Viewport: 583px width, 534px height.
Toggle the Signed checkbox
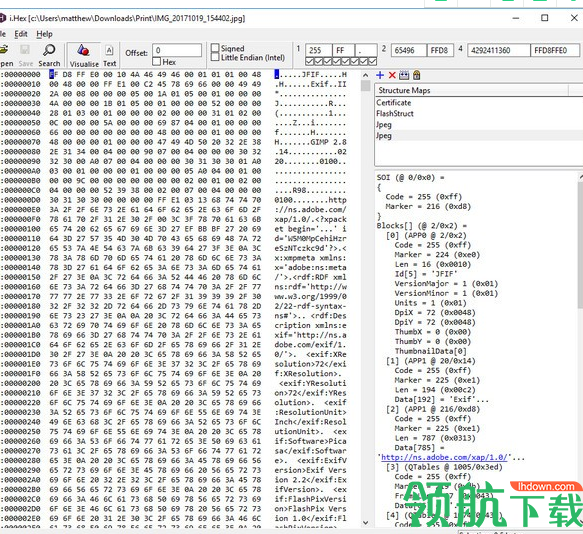point(215,48)
